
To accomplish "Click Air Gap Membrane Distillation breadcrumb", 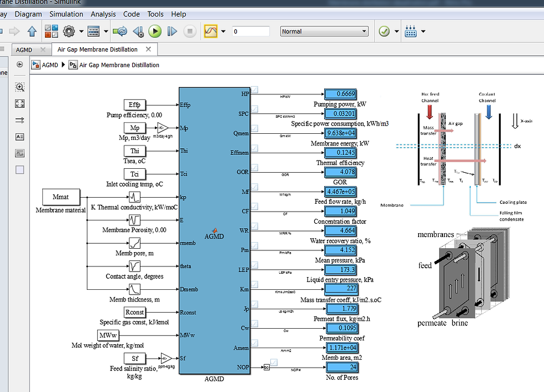I will [x=119, y=65].
